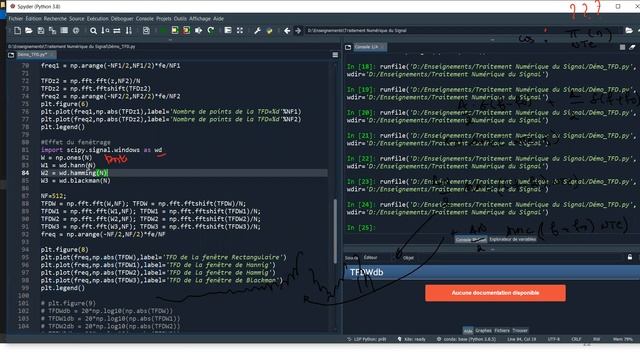640x360 pixels.
Task: Open the Edition menu
Action: [33, 19]
